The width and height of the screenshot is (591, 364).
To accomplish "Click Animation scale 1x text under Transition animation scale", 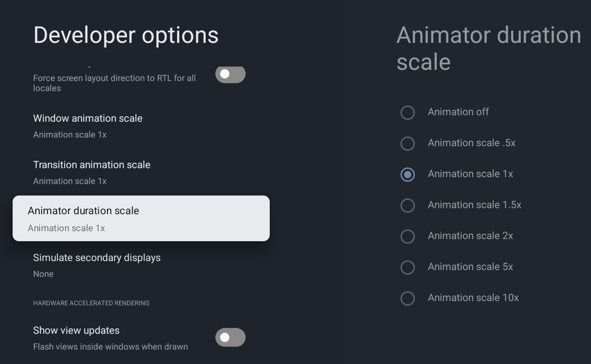I will 70,181.
